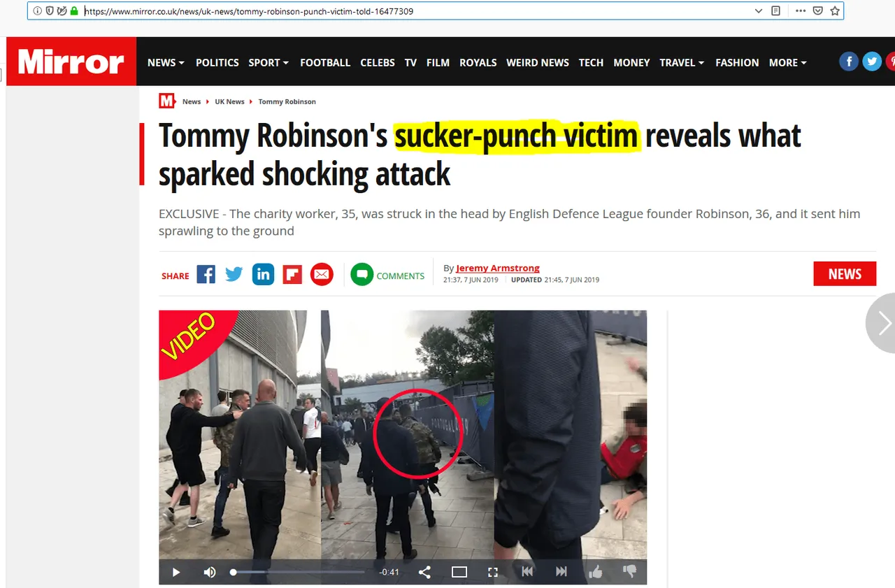The image size is (895, 588).
Task: Expand the NEWS dropdown menu
Action: (166, 62)
